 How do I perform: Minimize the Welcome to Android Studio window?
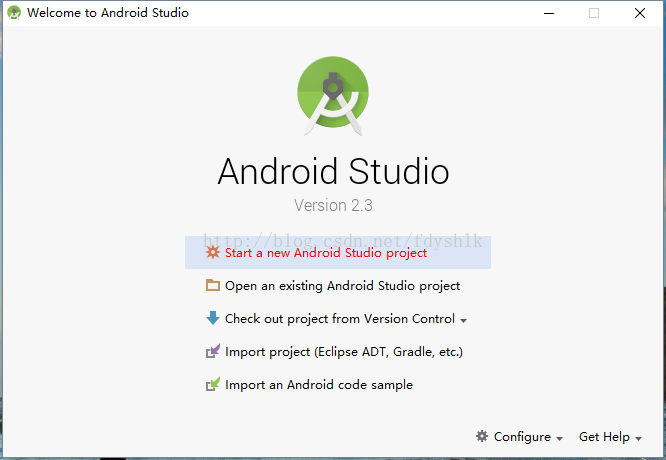(549, 13)
